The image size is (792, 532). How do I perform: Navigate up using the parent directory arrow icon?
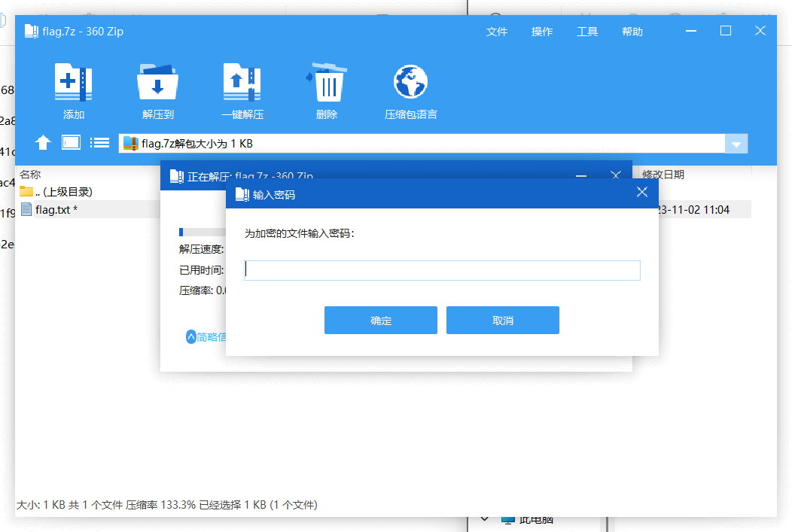click(x=43, y=142)
